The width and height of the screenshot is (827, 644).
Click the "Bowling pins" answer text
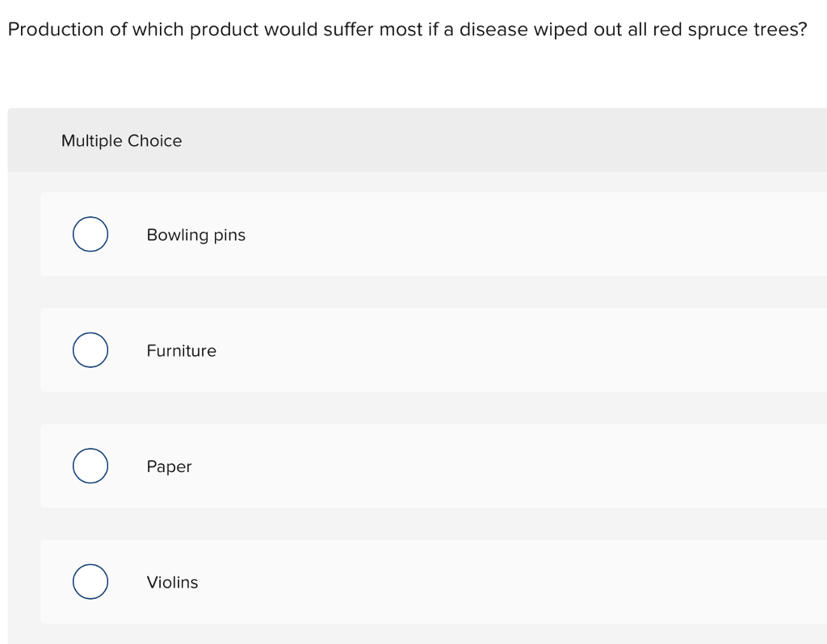(x=195, y=235)
